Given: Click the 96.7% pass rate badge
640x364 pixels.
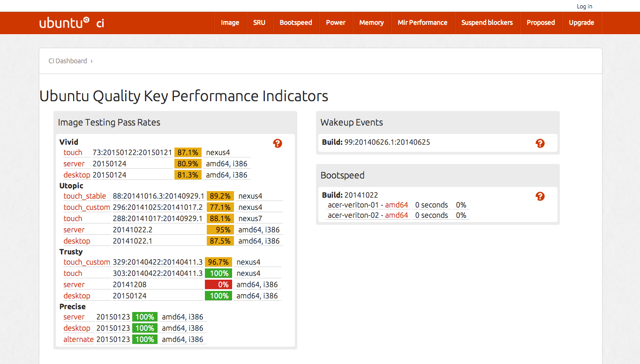Looking at the screenshot, I should [x=218, y=262].
